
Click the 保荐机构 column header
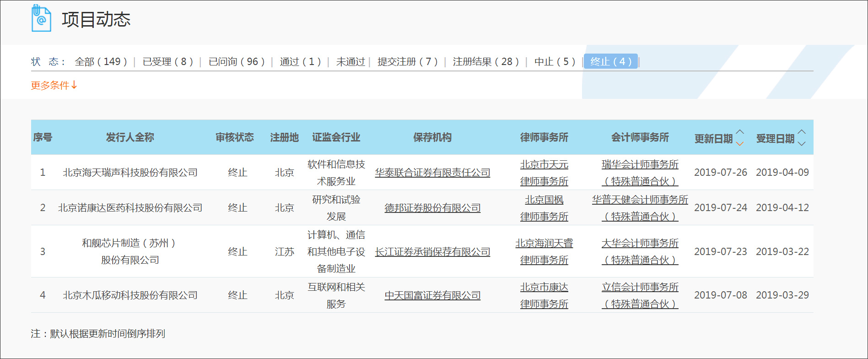[432, 137]
